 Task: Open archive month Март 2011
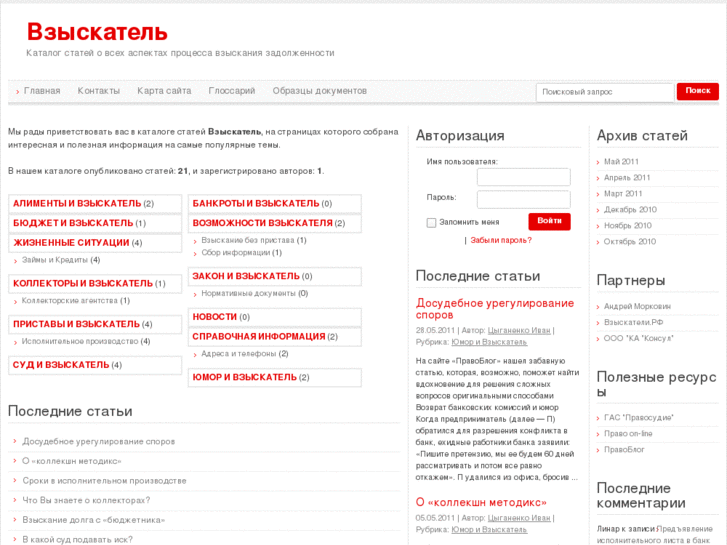623,194
